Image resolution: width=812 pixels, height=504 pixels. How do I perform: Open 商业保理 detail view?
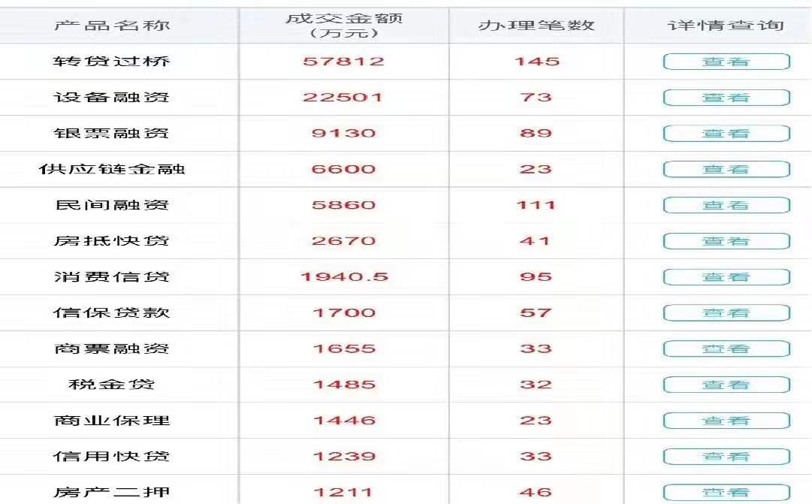click(726, 421)
